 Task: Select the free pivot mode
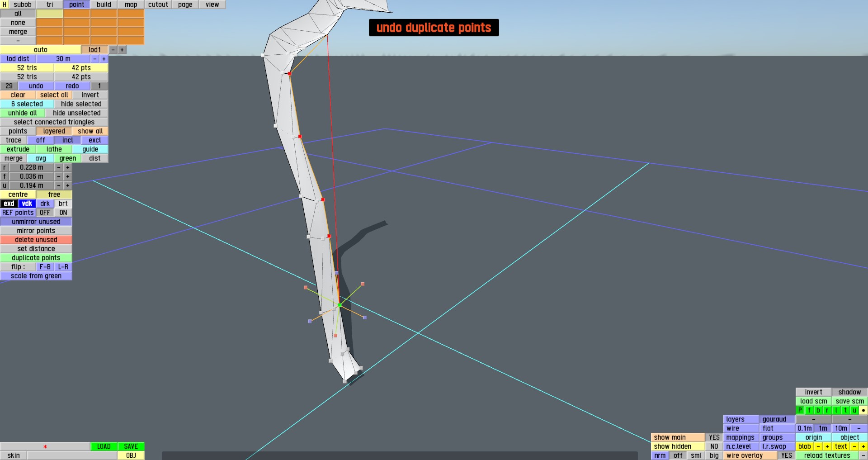pyautogui.click(x=54, y=194)
